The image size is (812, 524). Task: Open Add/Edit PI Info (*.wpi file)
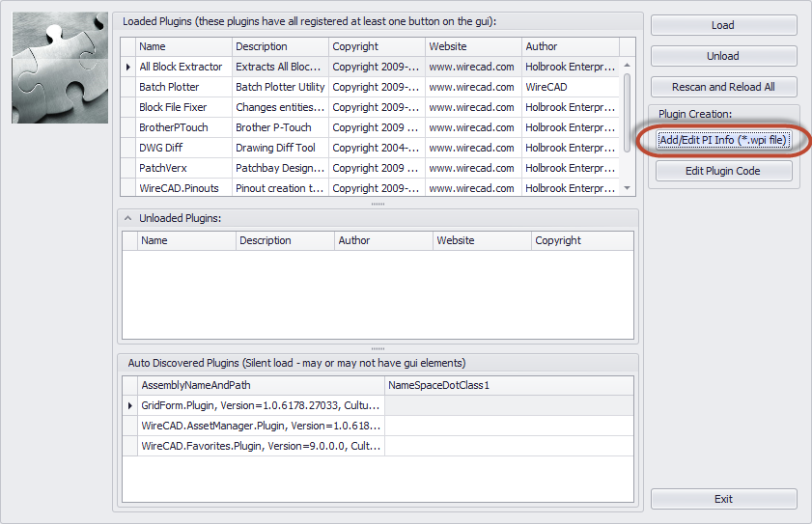tap(723, 140)
